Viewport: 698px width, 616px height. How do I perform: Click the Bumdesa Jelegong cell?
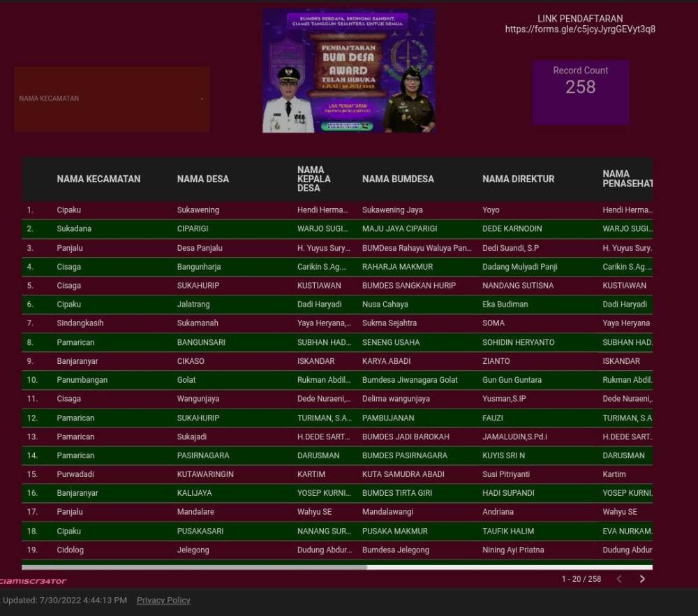click(x=395, y=550)
